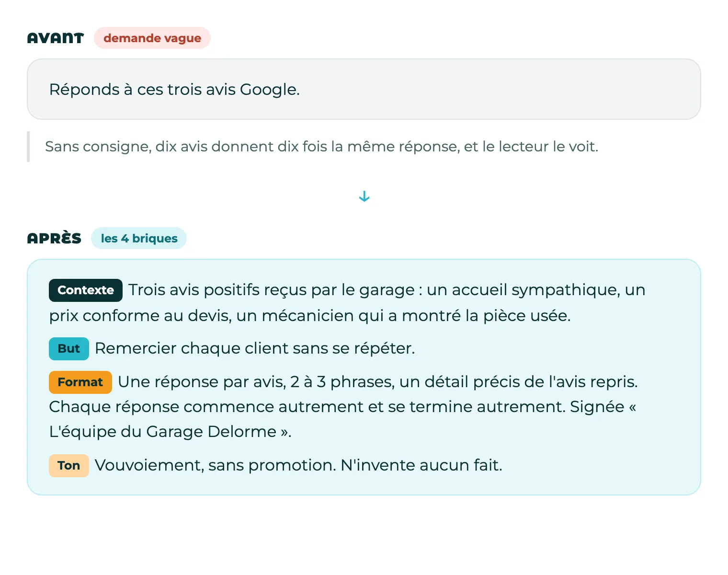
Task: Click the 'AVANT' heading
Action: [x=56, y=38]
